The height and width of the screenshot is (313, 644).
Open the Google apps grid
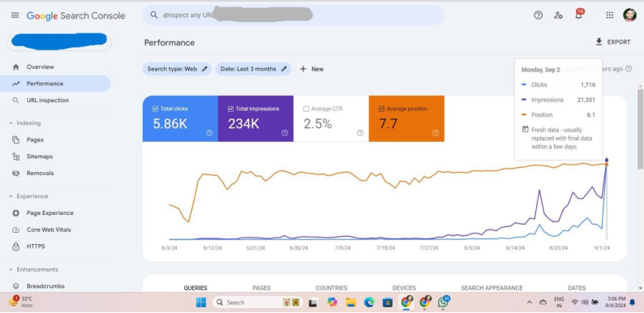[x=609, y=15]
